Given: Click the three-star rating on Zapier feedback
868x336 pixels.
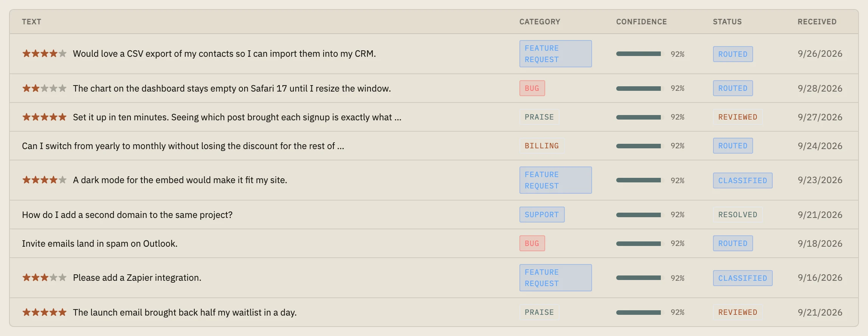Looking at the screenshot, I should [x=44, y=277].
